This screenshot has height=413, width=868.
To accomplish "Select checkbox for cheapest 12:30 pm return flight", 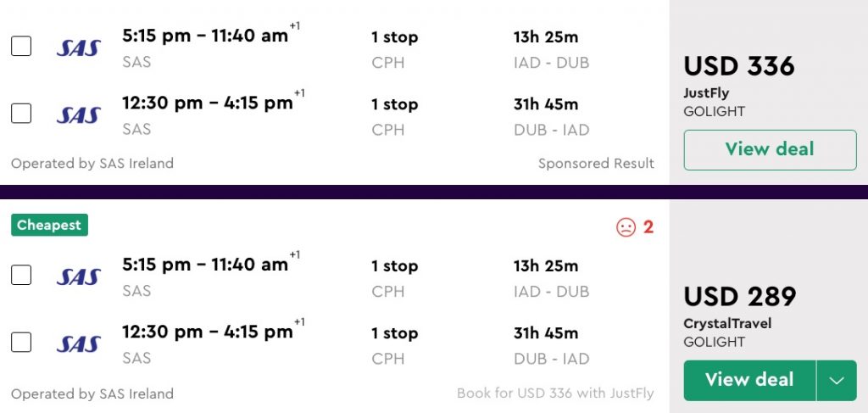I will (21, 342).
